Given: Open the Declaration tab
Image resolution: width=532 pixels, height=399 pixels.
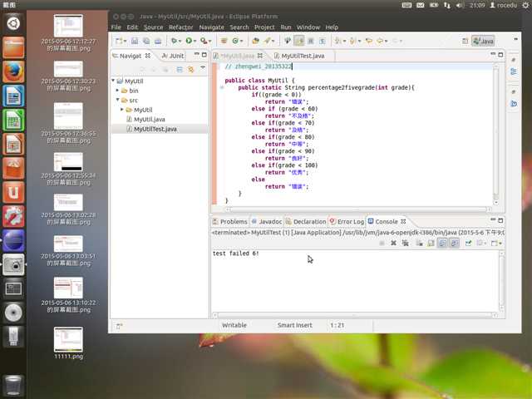Looking at the screenshot, I should coord(306,222).
